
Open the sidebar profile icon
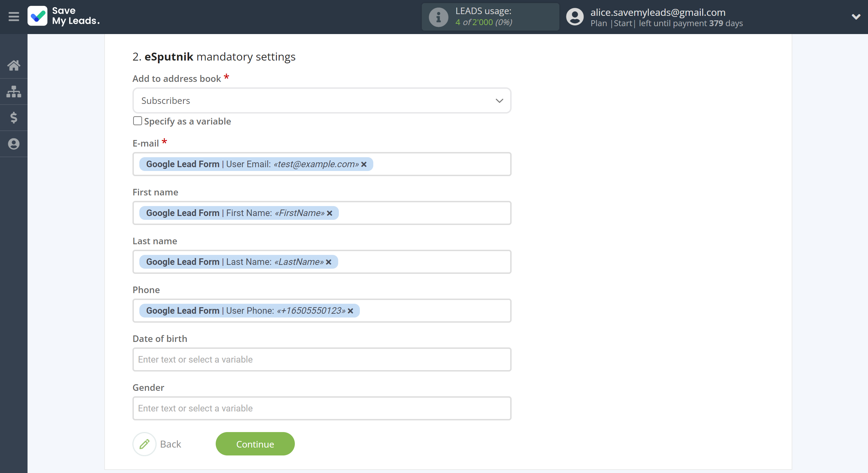click(x=14, y=144)
